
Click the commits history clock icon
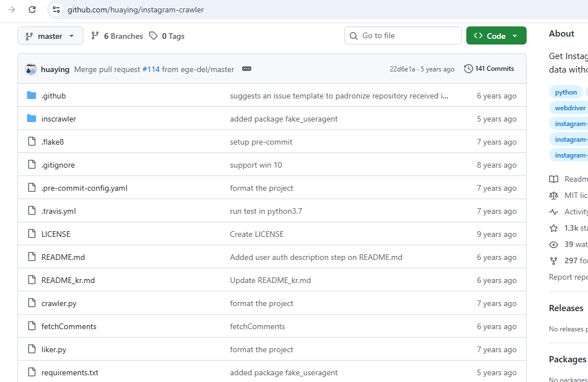coord(469,69)
